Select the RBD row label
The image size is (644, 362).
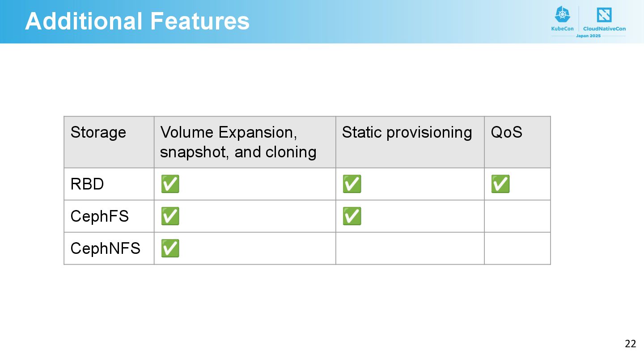[x=87, y=184]
